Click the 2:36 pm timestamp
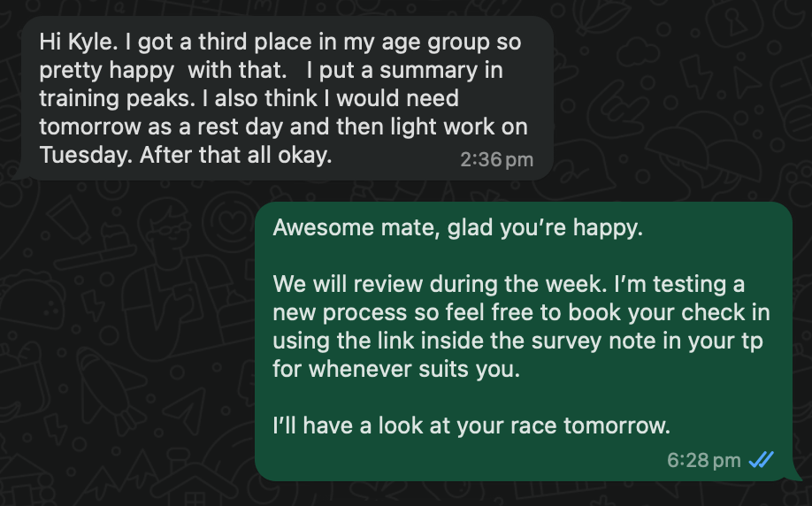The width and height of the screenshot is (812, 506). 496,159
